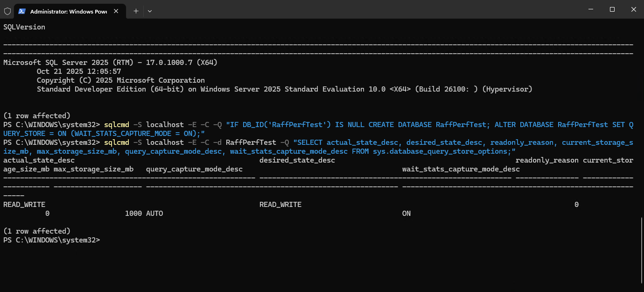
Task: Expand the new tab profile dropdown
Action: 149,11
